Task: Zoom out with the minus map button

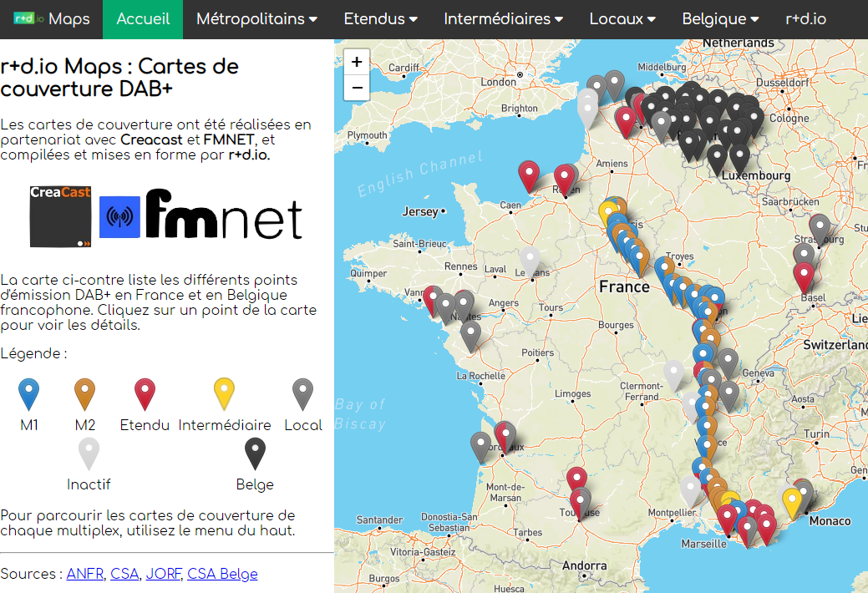Action: pyautogui.click(x=357, y=88)
